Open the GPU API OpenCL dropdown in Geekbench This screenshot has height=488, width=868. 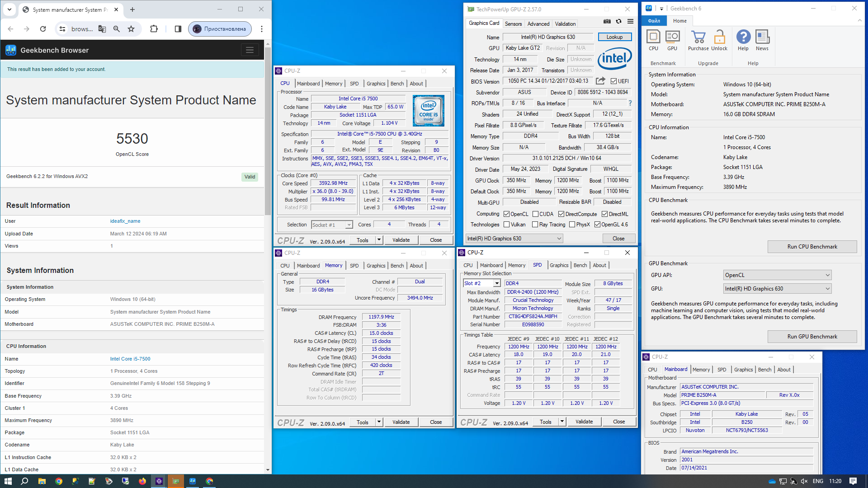[x=778, y=275]
